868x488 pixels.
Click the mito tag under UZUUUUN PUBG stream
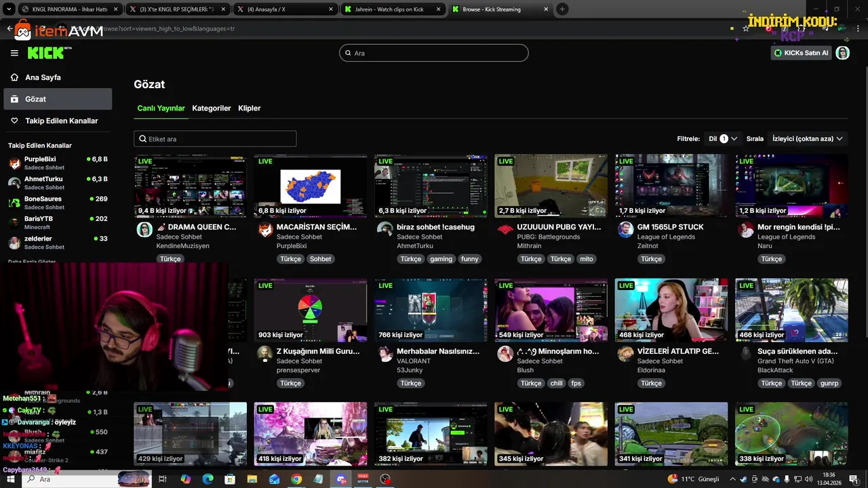click(587, 259)
